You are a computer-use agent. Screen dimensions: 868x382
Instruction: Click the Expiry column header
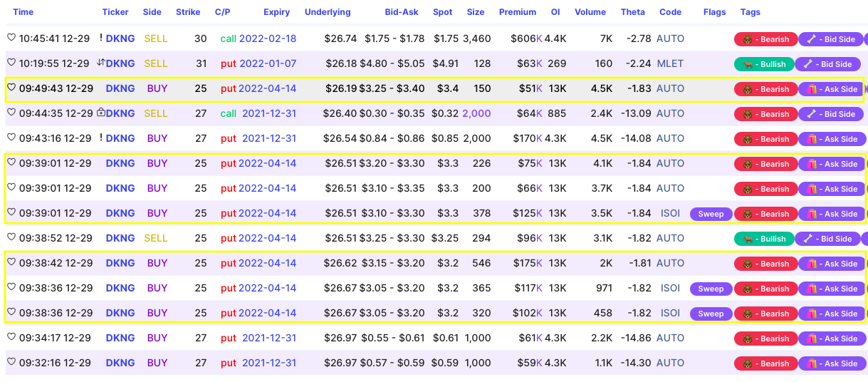point(276,12)
